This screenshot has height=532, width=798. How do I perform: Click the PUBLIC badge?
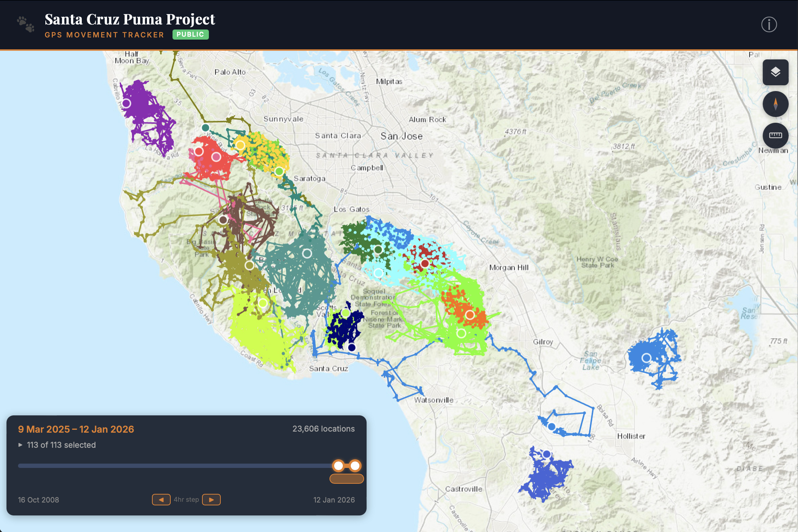190,35
